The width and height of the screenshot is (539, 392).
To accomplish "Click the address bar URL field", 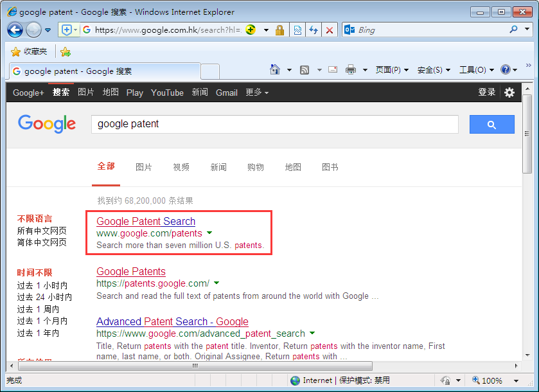I will point(168,30).
